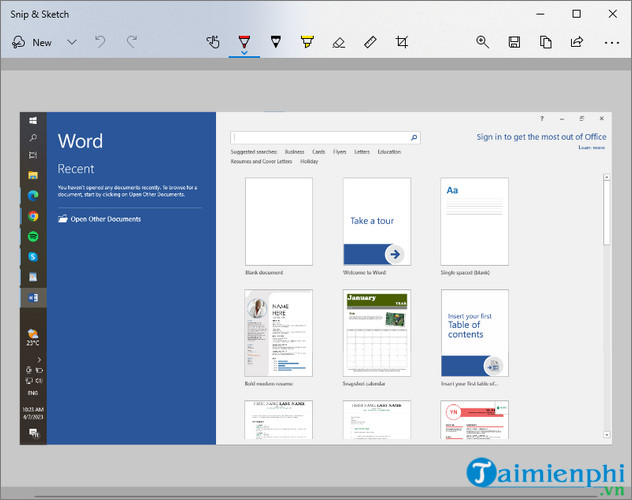
Task: Select Resumes and Cover Letters suggestion
Action: click(261, 162)
